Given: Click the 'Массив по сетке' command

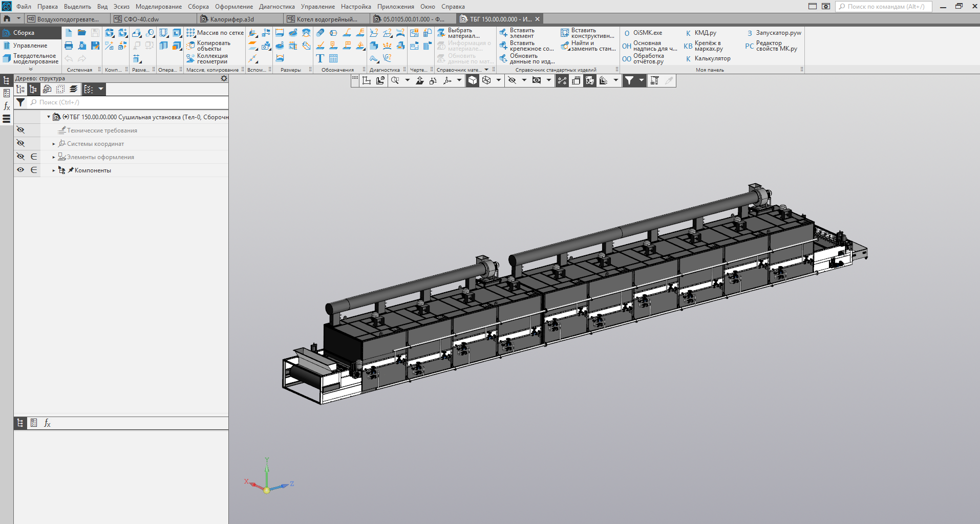Looking at the screenshot, I should click(215, 33).
